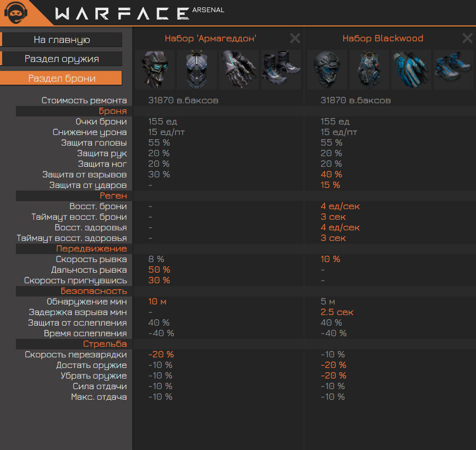476x450 pixels.
Task: Click Blackwood's -20 % Достать оружие value
Action: 334,365
